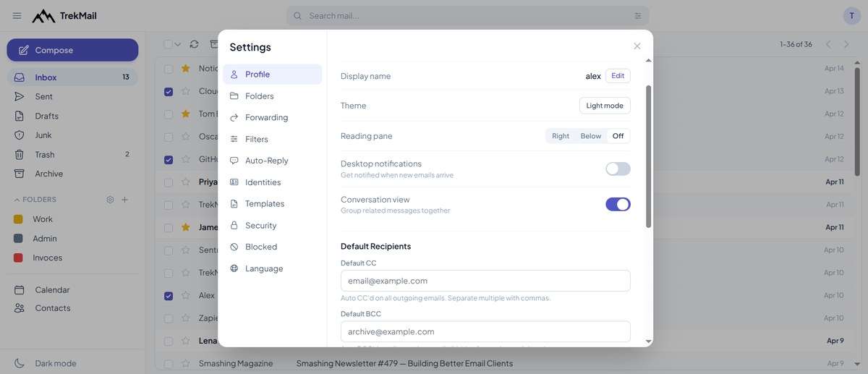The image size is (868, 374).
Task: Select the red Invoces folder
Action: pos(72,258)
